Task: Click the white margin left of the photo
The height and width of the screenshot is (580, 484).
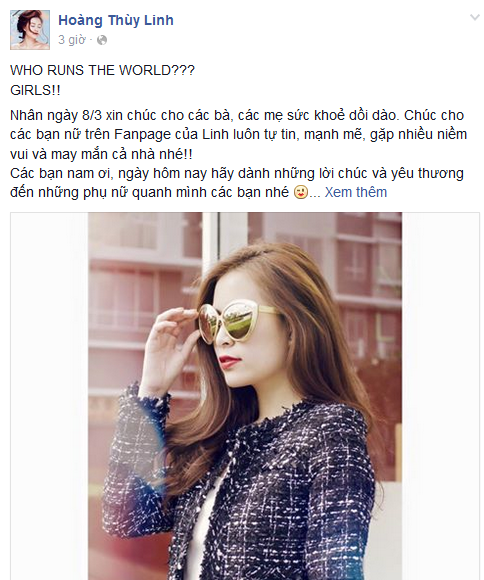Action: point(49,396)
